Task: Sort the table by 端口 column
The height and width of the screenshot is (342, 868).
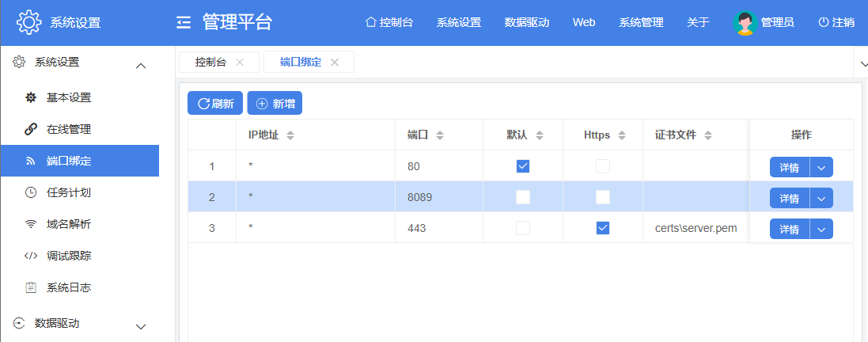Action: click(440, 135)
